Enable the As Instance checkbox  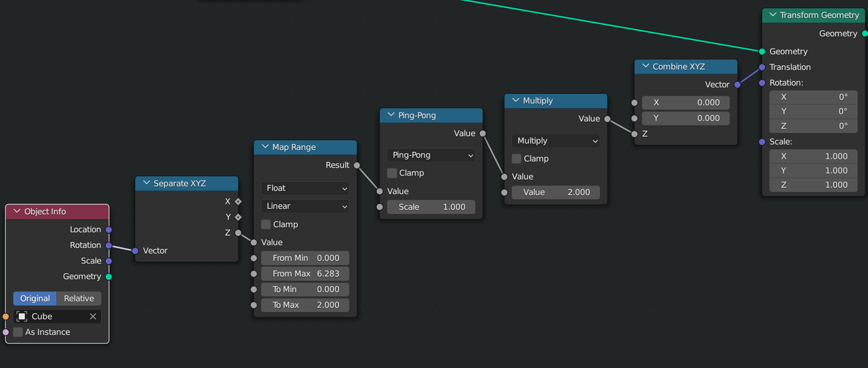(x=18, y=332)
